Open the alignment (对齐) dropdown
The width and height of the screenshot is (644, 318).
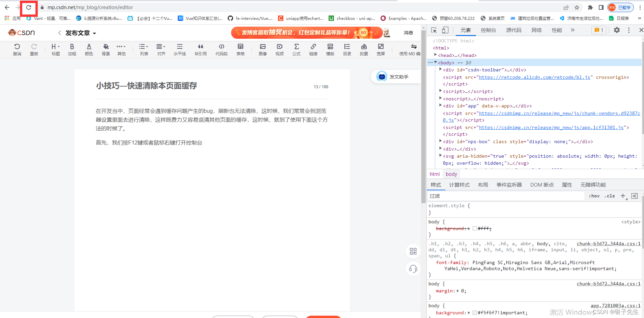pos(161,50)
